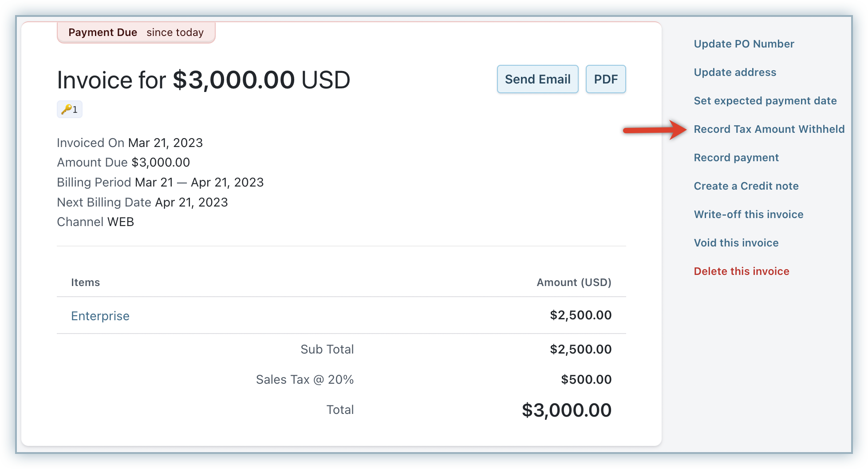This screenshot has width=868, height=469.
Task: Click Void this invoice
Action: (x=736, y=243)
